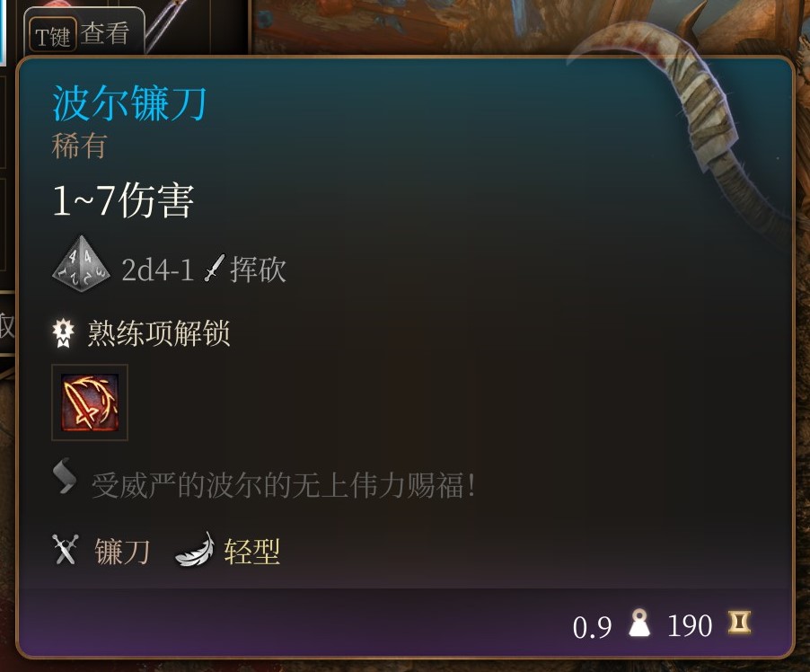The image size is (810, 672).
Task: Click the 挥砍 slashing damage label
Action: [259, 269]
